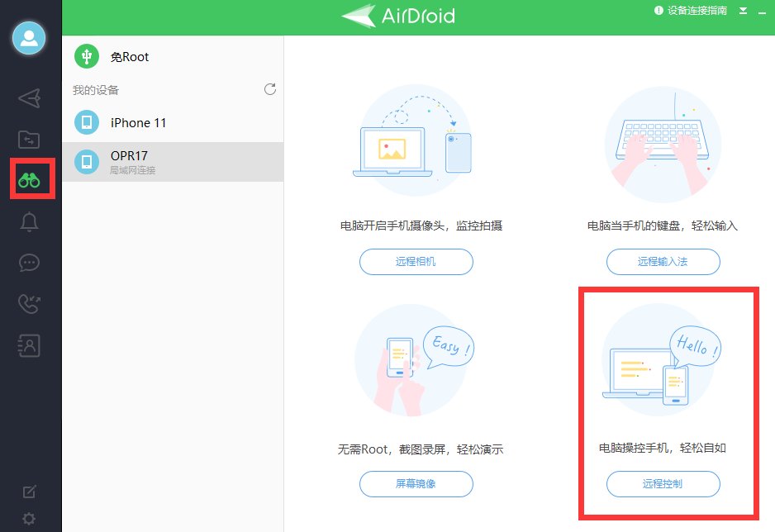Viewport: 775px width, 532px height.
Task: Click the 屏幕镜像 button
Action: 416,484
